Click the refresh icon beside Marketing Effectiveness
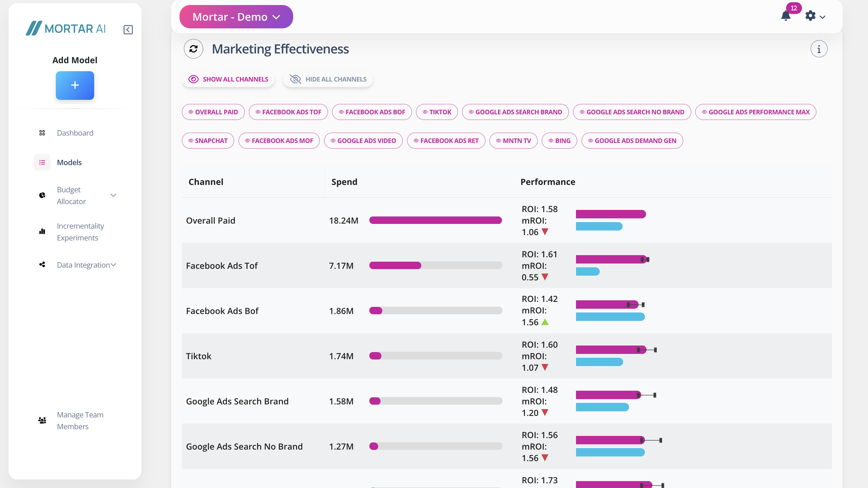Viewport: 868px width, 488px height. coord(193,49)
